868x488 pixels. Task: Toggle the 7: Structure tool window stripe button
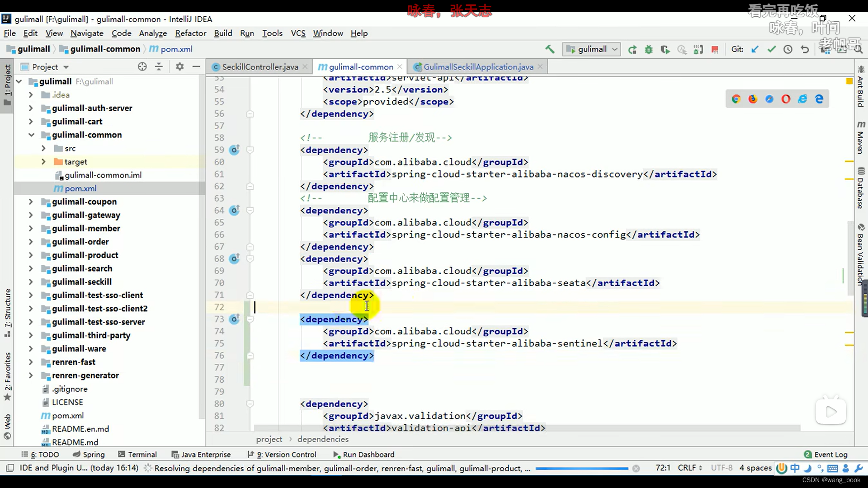7,313
